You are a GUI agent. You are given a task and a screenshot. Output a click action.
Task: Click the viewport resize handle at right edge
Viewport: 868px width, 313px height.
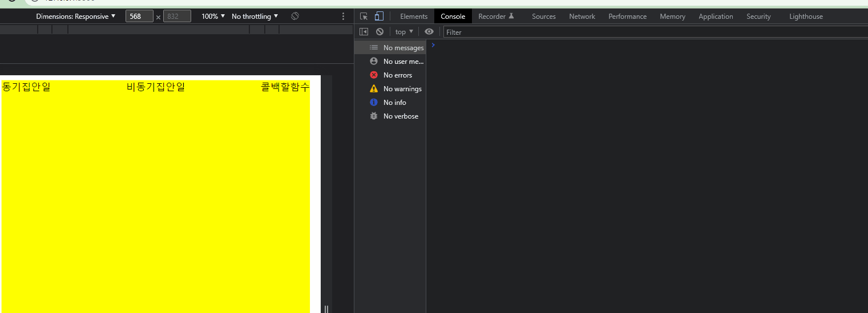click(326, 309)
